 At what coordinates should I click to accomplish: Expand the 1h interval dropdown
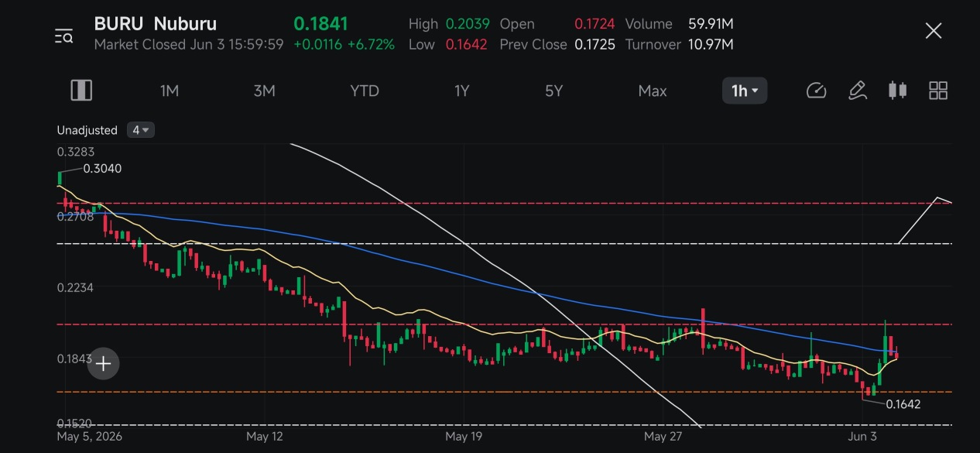pos(745,91)
